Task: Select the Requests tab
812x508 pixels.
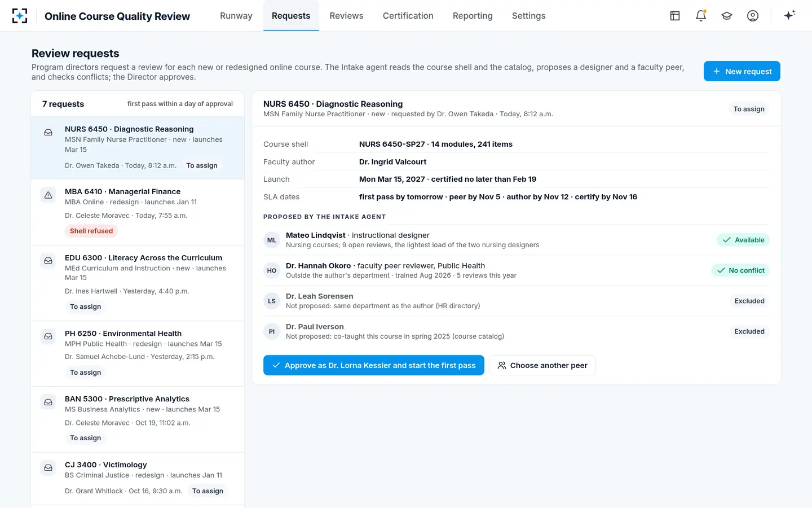Action: click(x=291, y=16)
